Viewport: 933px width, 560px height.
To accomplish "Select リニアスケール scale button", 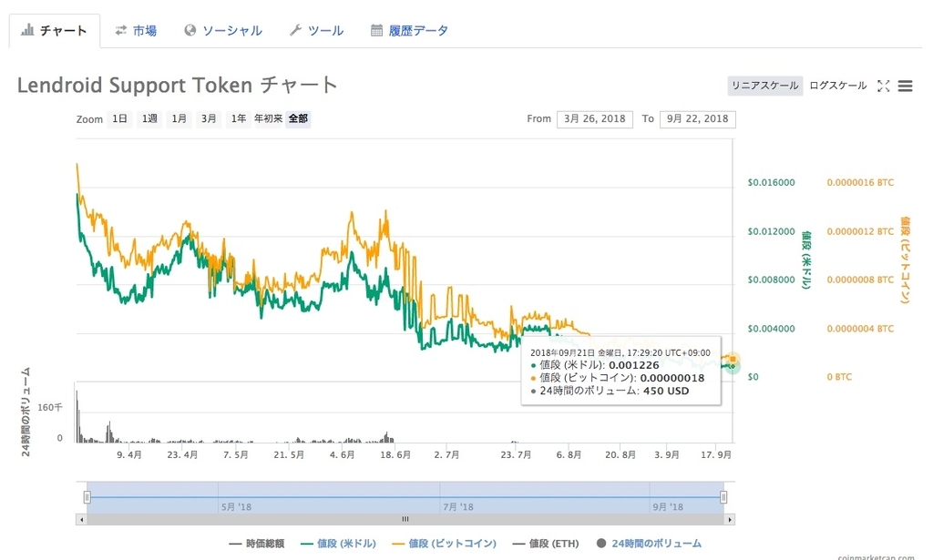I will (x=764, y=86).
